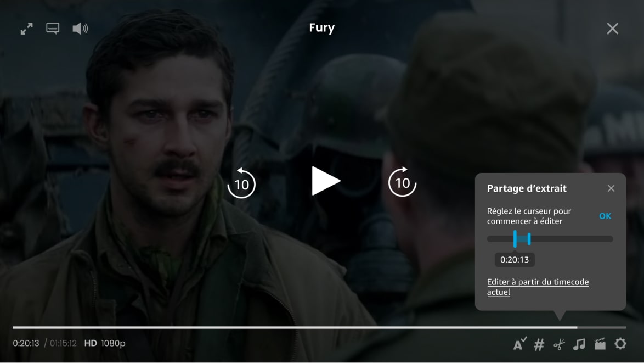
Task: Open the text language A-check icon
Action: point(520,344)
